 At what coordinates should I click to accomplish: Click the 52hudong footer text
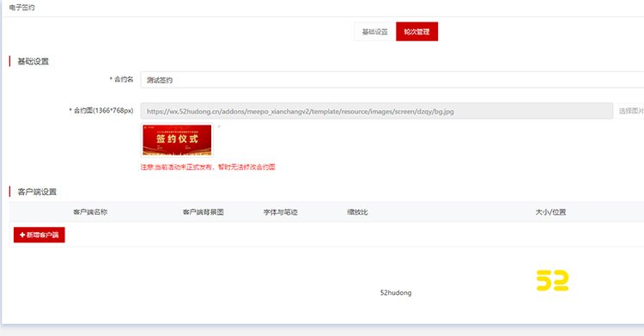[x=396, y=293]
